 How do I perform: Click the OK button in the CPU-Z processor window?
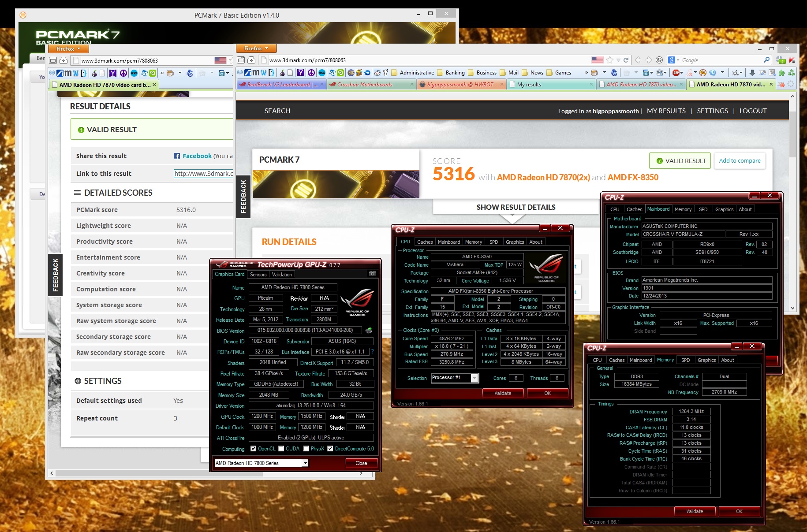pyautogui.click(x=547, y=393)
